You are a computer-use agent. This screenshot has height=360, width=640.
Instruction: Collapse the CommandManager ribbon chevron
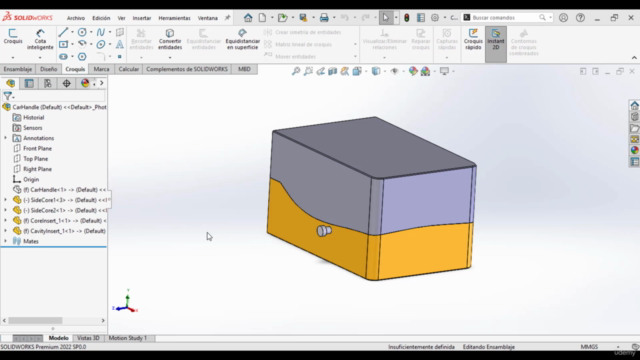(634, 58)
